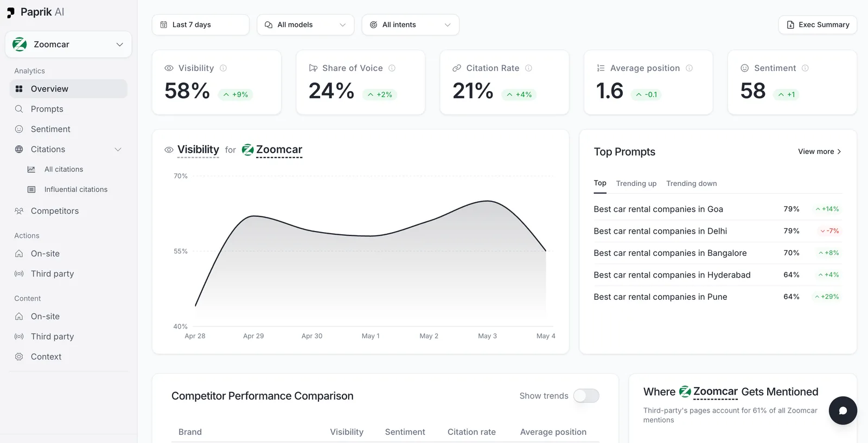
Task: Click the Influential citations list icon
Action: point(31,189)
